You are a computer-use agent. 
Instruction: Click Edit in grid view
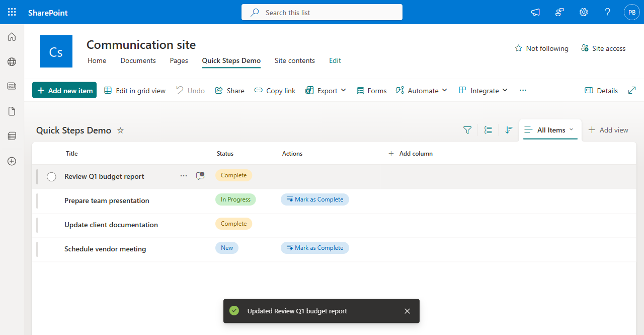[135, 91]
